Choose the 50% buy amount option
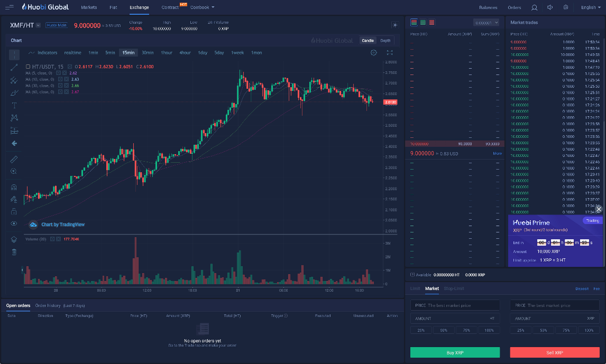606x364 pixels. [444, 330]
